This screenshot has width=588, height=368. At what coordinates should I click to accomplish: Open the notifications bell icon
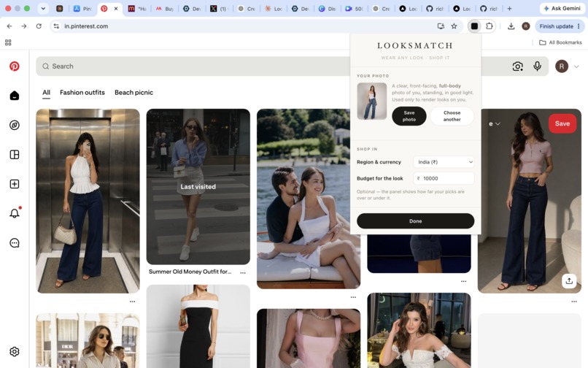click(15, 213)
